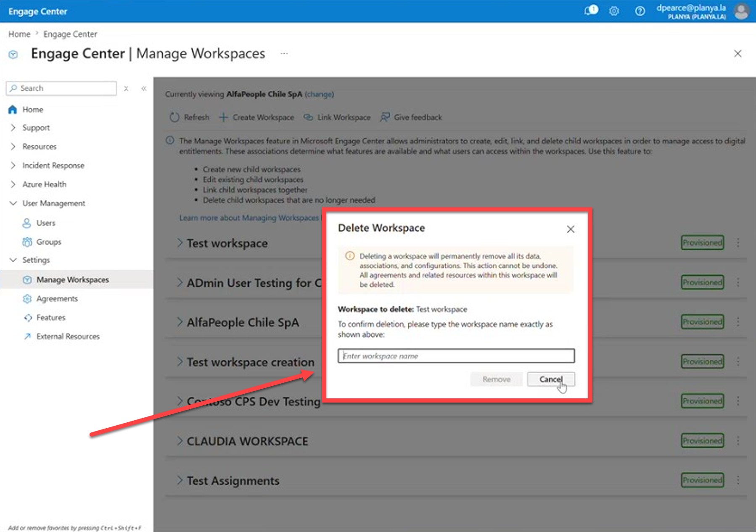Image resolution: width=756 pixels, height=532 pixels.
Task: Expand the CLAUDIA WORKSPACE row chevron
Action: [x=180, y=441]
